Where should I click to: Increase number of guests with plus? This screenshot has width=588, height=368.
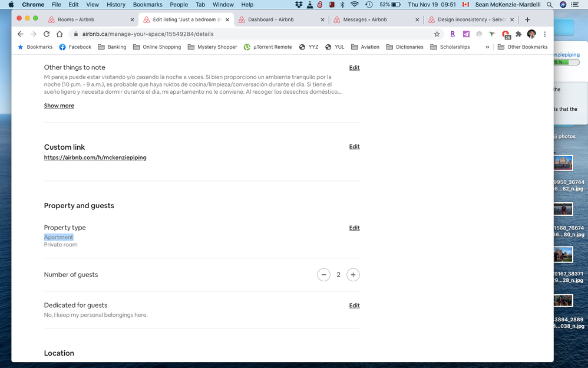click(353, 275)
